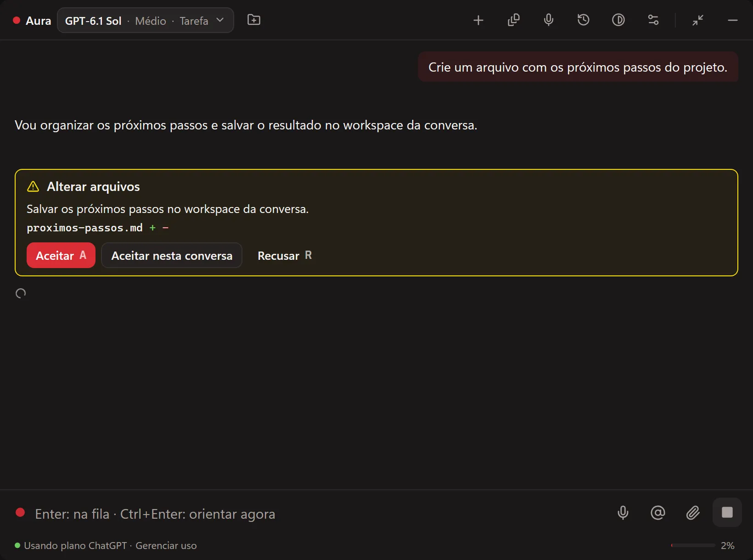Click the microphone icon in top toolbar
The height and width of the screenshot is (560, 753).
point(548,20)
